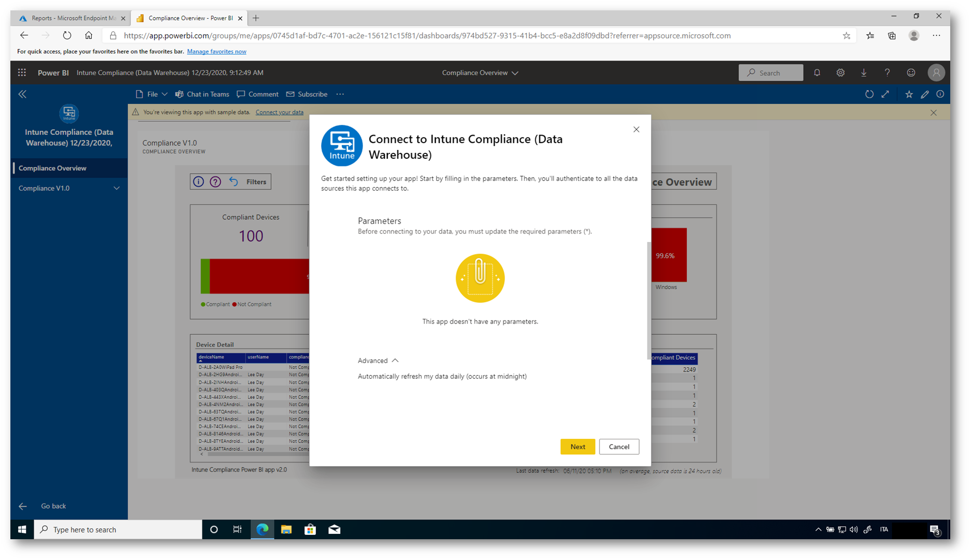The image size is (971, 560).
Task: Click the download arrow in Power BI header
Action: click(864, 73)
